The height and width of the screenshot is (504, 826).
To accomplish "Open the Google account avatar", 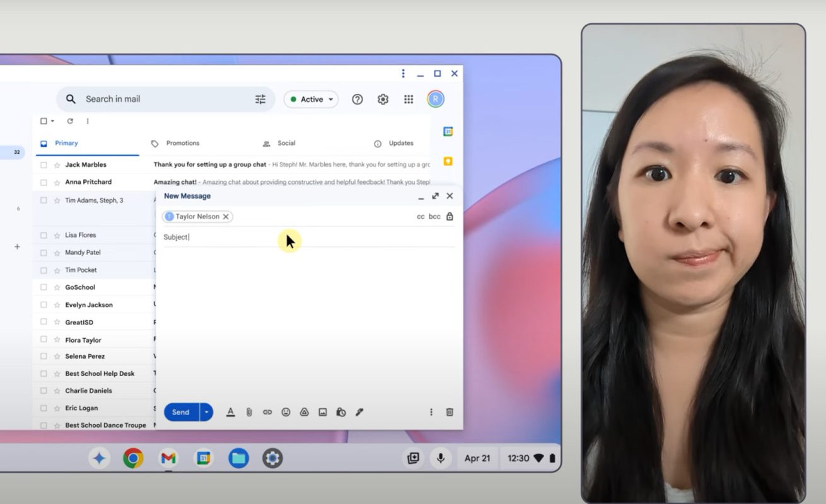I will [436, 99].
